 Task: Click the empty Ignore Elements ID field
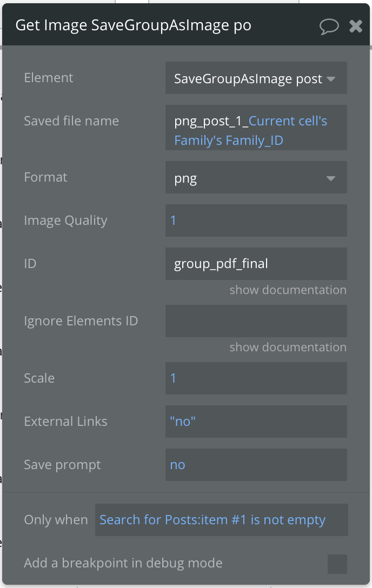pos(256,321)
